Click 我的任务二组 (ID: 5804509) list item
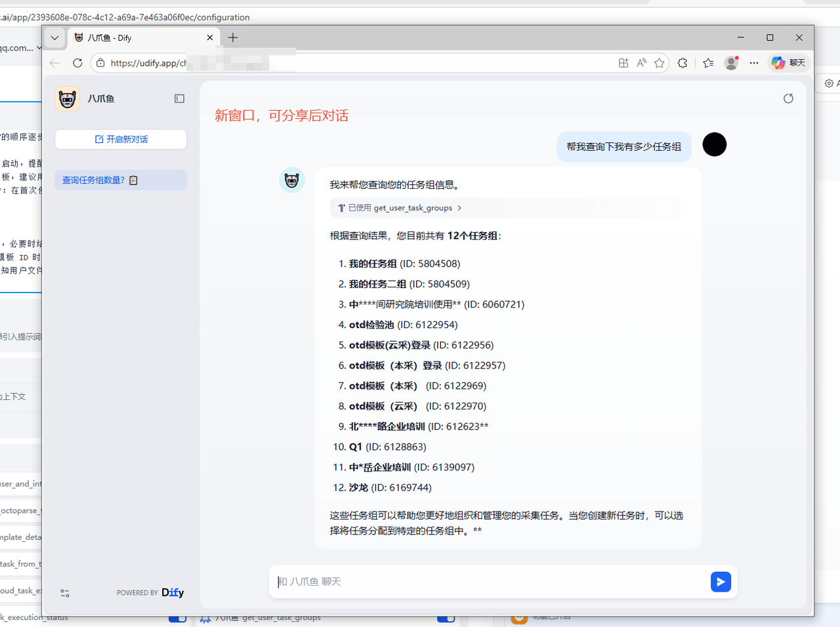This screenshot has height=627, width=840. coord(409,284)
